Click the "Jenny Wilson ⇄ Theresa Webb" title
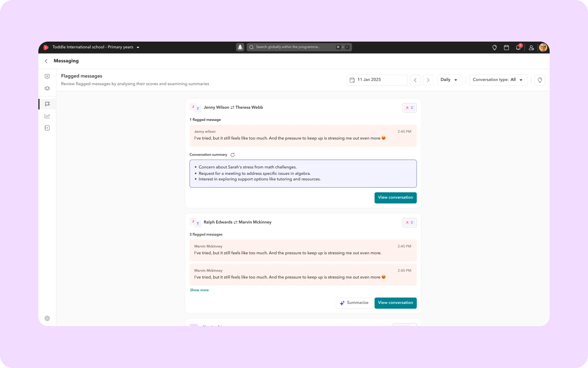Viewport: 588px width, 368px height. [233, 108]
